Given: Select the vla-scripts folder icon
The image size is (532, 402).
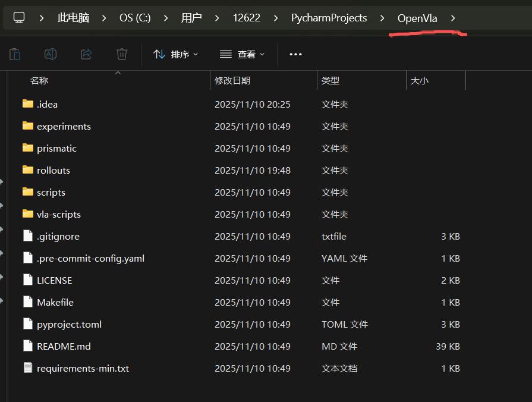Looking at the screenshot, I should [28, 213].
